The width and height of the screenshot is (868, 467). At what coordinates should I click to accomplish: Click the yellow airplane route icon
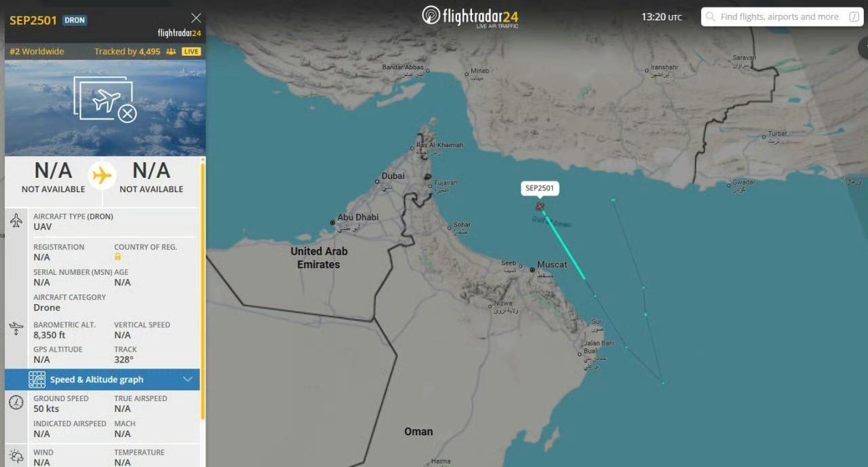[x=102, y=175]
